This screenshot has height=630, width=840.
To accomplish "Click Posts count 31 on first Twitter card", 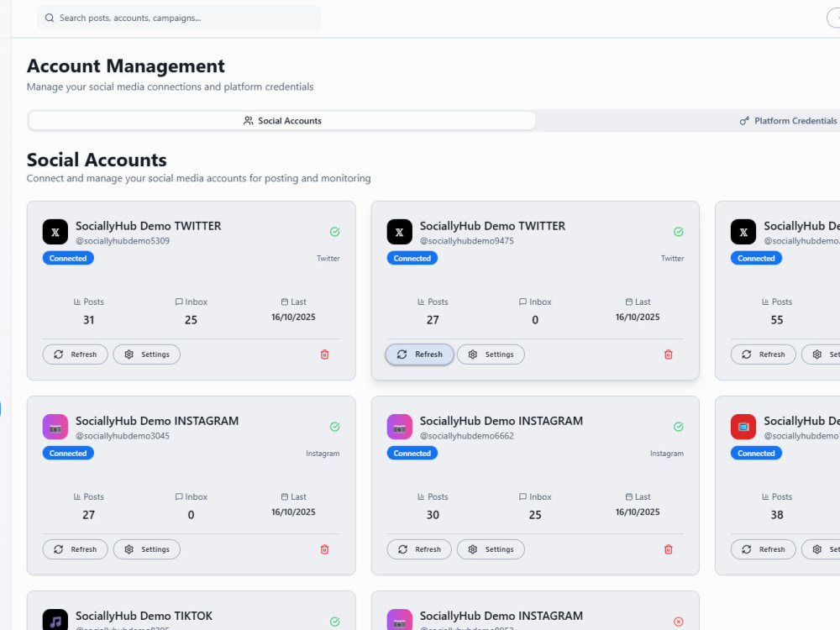I will (88, 320).
